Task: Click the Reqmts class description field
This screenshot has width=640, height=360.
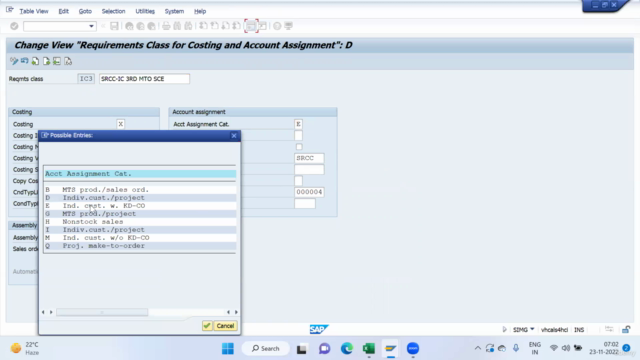Action: coord(144,79)
